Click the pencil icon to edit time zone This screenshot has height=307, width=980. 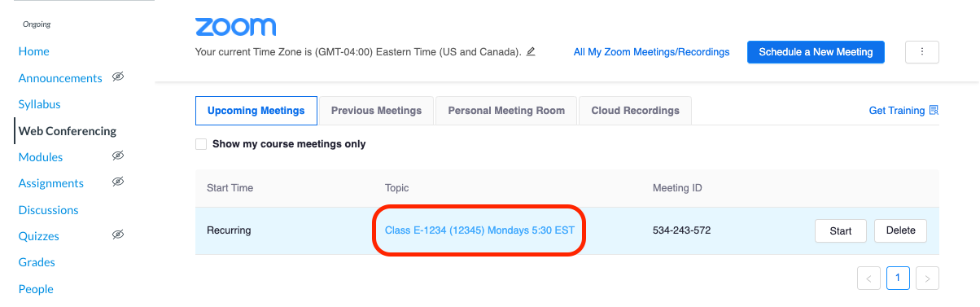click(x=531, y=52)
